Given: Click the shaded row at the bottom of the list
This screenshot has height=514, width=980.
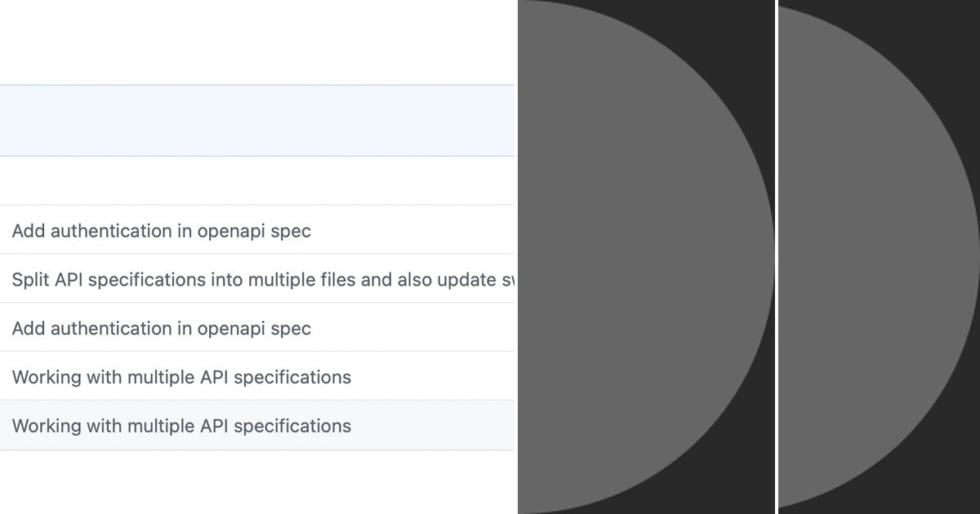Looking at the screenshot, I should 245,426.
